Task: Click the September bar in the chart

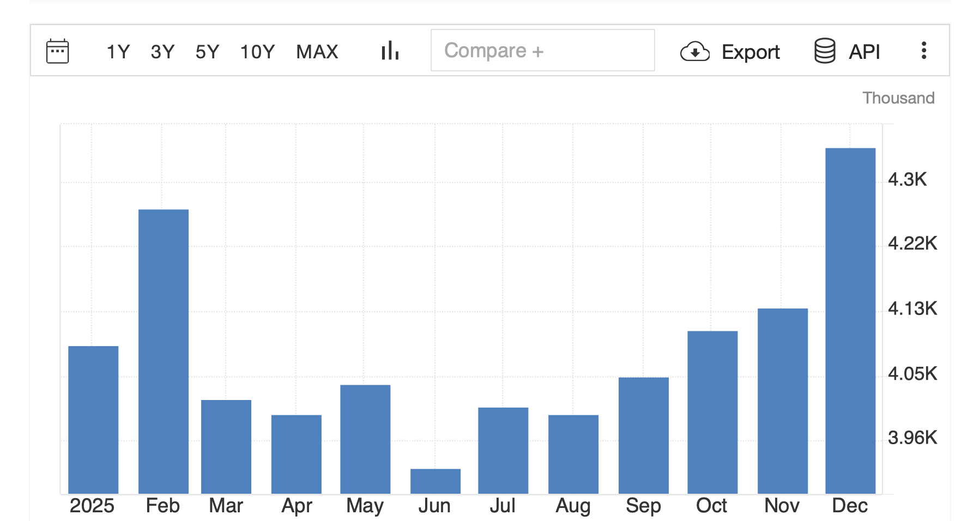Action: 643,435
